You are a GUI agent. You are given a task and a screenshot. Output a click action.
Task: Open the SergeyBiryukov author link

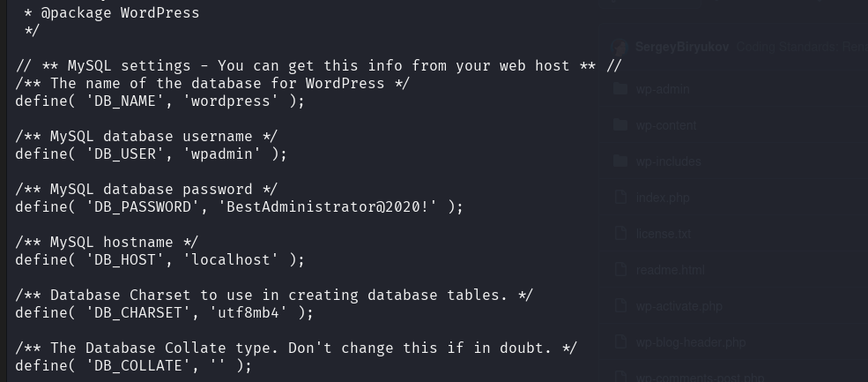coord(682,47)
